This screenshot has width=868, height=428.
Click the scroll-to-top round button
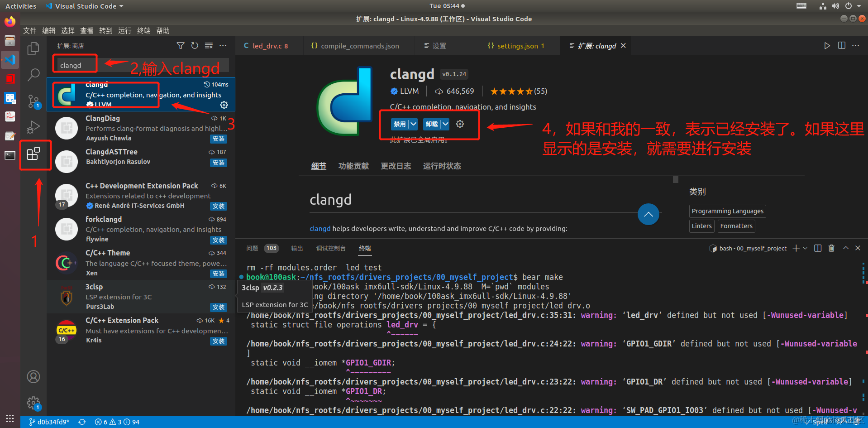coord(648,214)
